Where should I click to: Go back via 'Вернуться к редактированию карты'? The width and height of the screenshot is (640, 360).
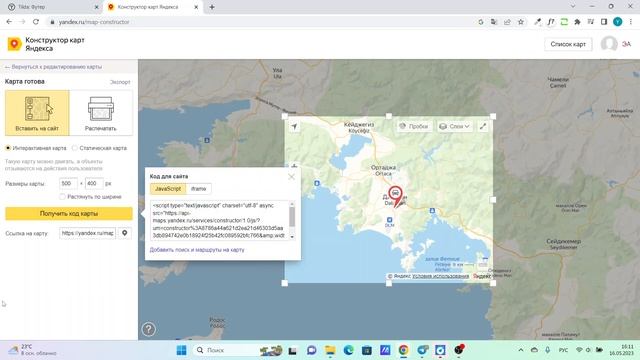click(x=53, y=67)
